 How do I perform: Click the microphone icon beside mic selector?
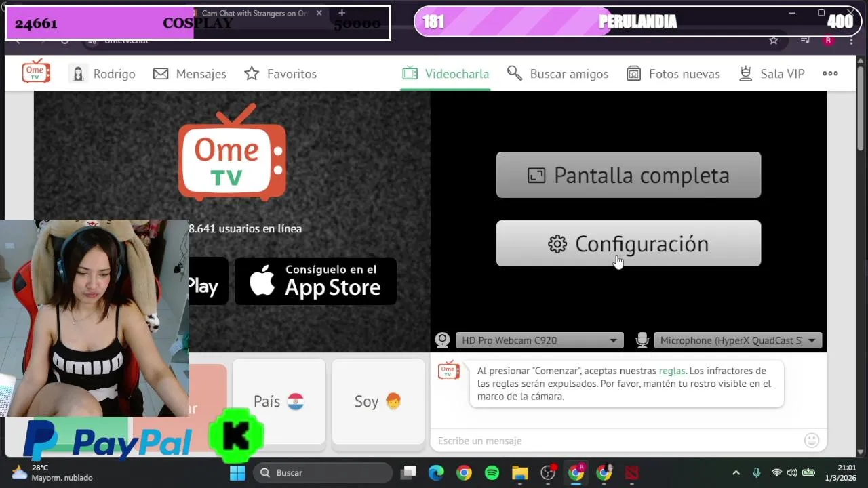pyautogui.click(x=642, y=340)
